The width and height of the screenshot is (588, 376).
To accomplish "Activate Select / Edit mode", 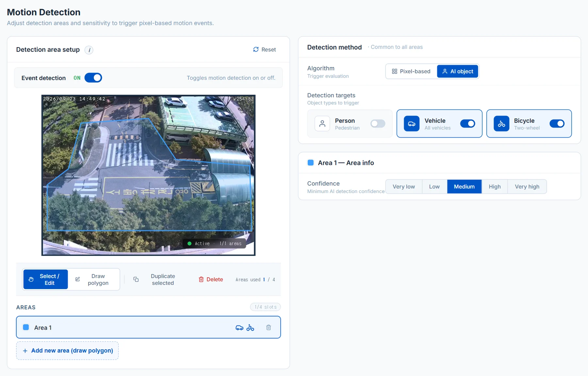I will click(x=46, y=279).
